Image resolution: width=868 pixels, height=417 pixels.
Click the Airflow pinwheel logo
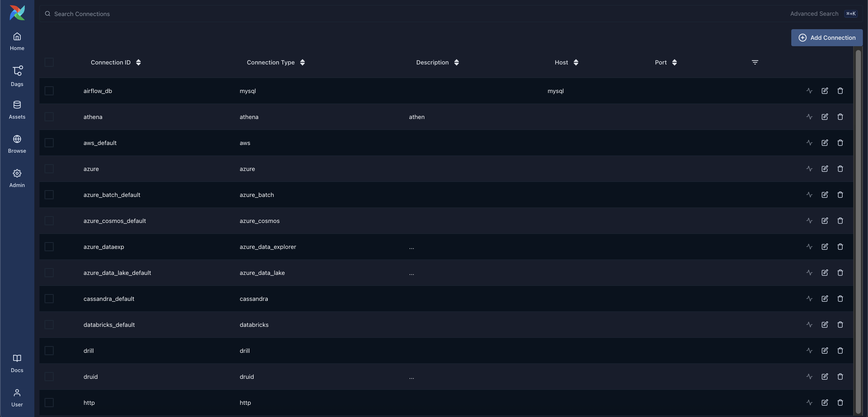pos(17,13)
